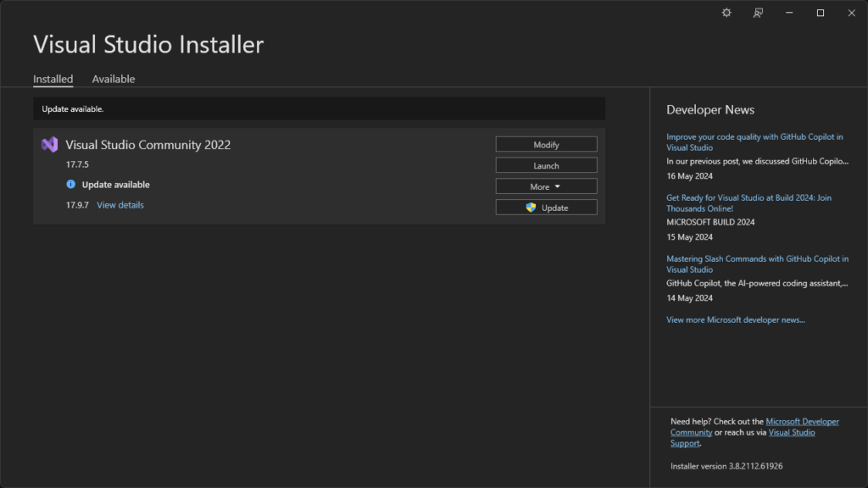Viewport: 868px width, 488px height.
Task: Click the MICROSOFT BUILD 2024 text
Action: (x=710, y=222)
